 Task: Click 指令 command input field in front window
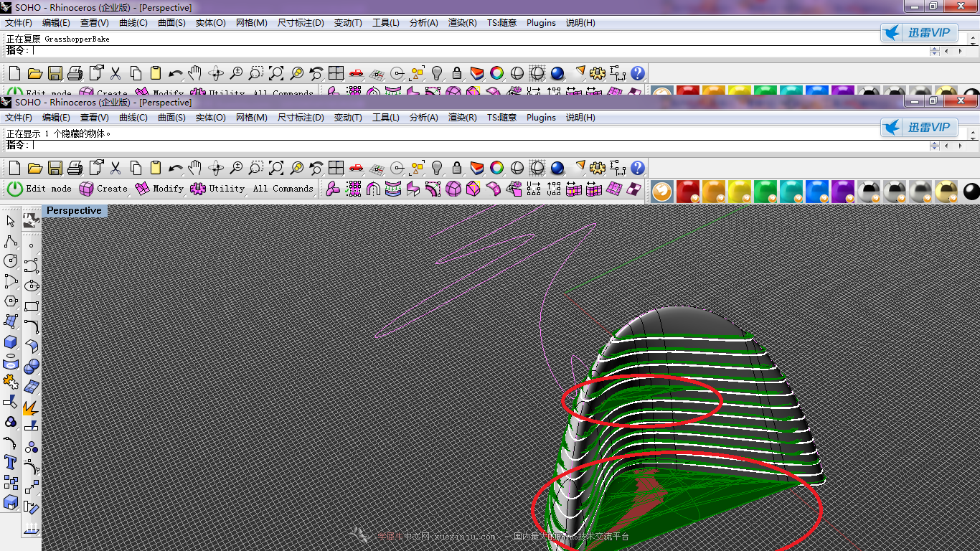point(481,145)
